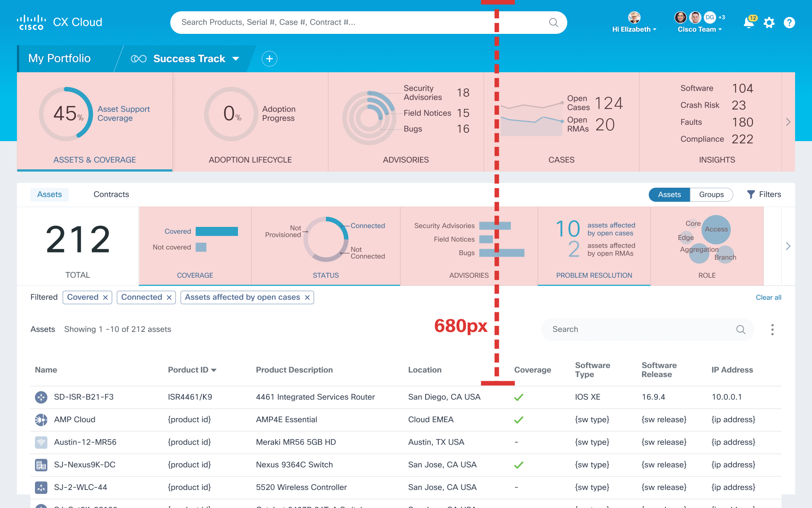Open My Portfolio tab
812x508 pixels.
click(x=59, y=58)
